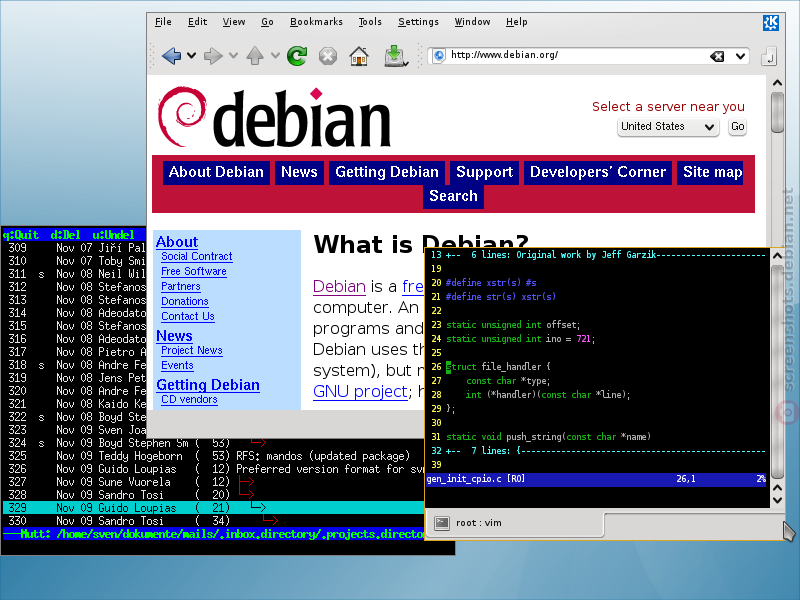Select the 'root : vim' terminal tab

coord(515,523)
